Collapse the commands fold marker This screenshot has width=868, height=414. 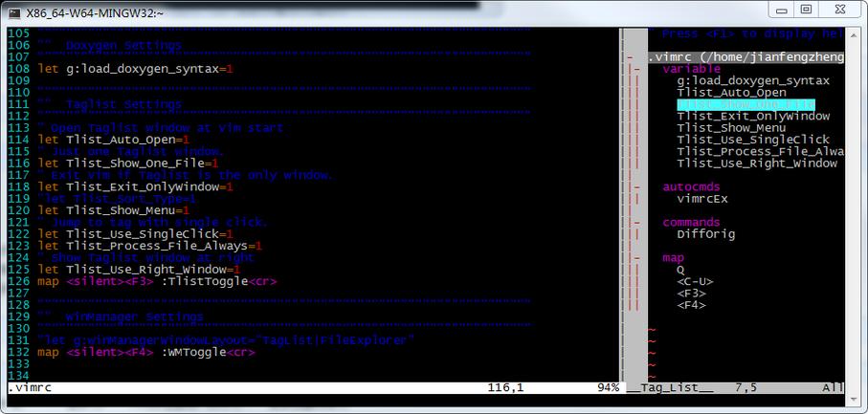(x=636, y=223)
